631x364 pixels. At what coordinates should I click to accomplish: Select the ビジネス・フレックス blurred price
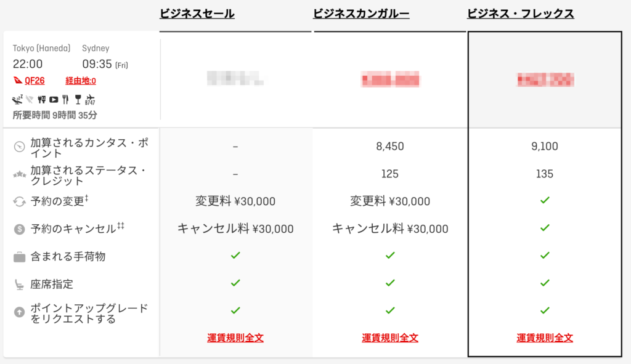[545, 79]
